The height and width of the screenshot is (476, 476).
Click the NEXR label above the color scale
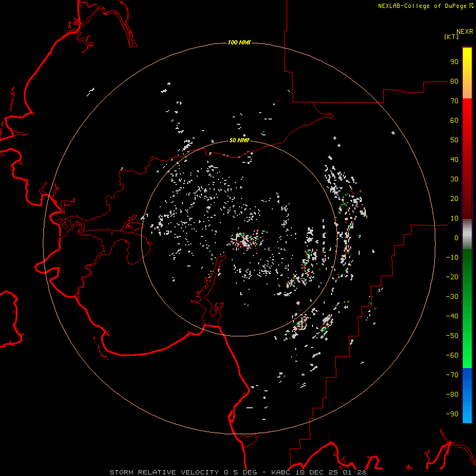tap(465, 32)
